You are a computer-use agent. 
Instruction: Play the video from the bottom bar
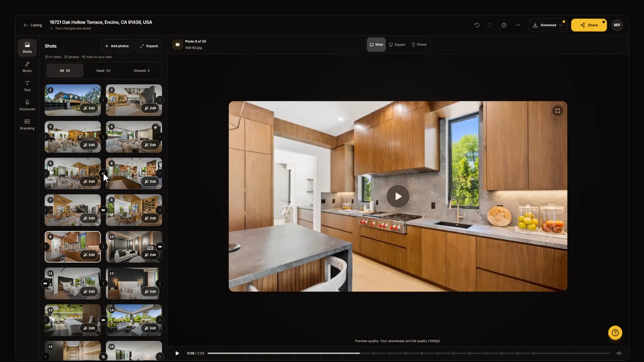pyautogui.click(x=177, y=353)
